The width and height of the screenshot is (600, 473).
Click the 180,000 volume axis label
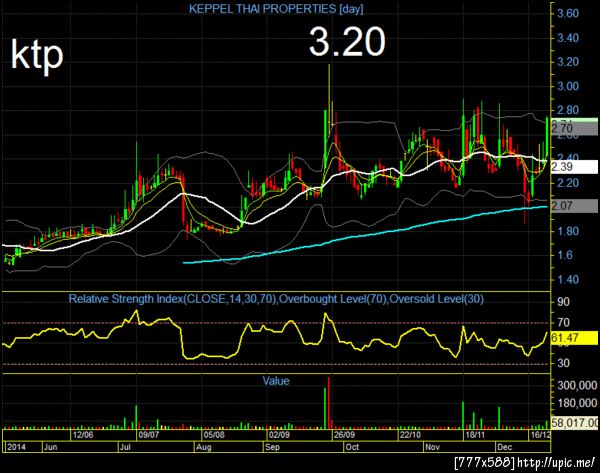577,403
